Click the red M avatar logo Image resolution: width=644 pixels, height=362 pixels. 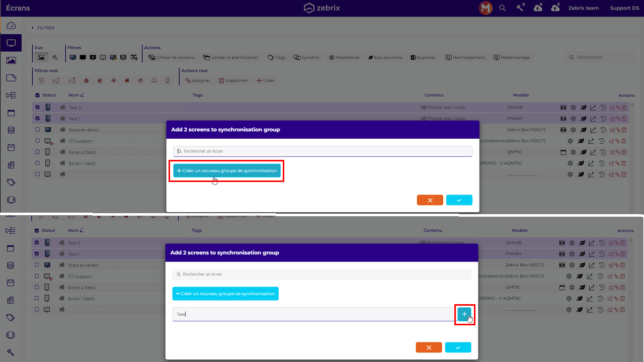[486, 8]
